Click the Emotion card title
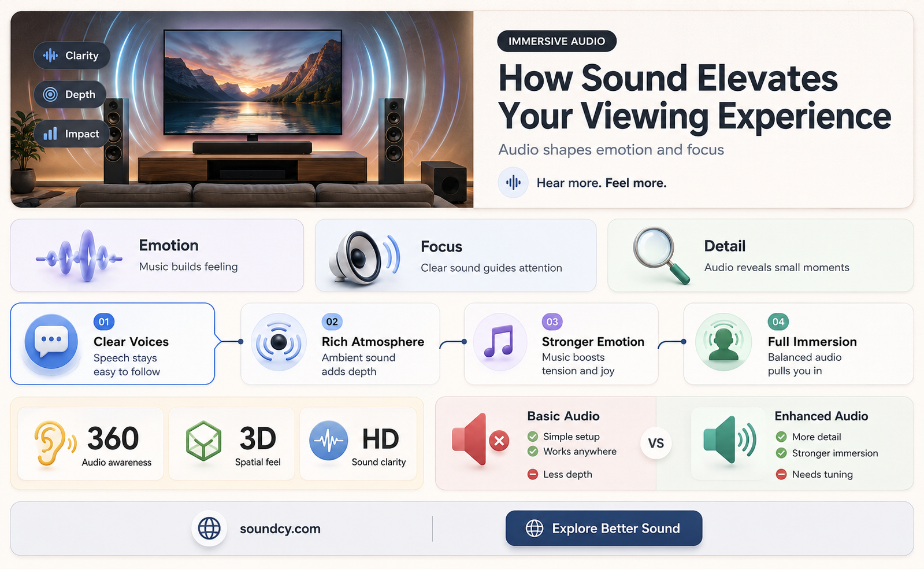The height and width of the screenshot is (569, 924). (x=169, y=245)
